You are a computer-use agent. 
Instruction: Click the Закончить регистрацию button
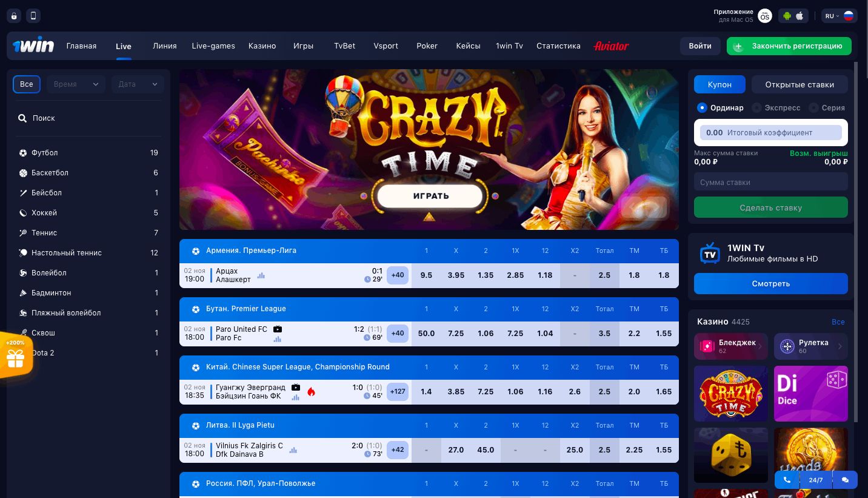[x=789, y=46]
